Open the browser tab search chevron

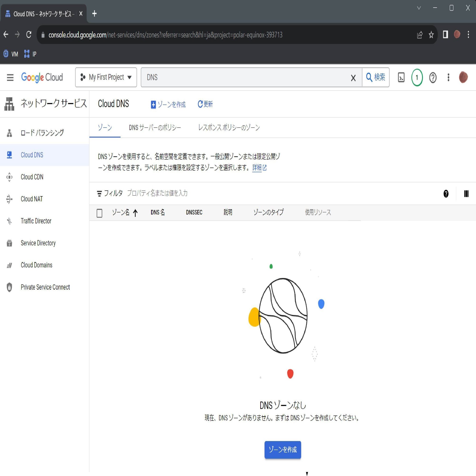click(x=419, y=8)
